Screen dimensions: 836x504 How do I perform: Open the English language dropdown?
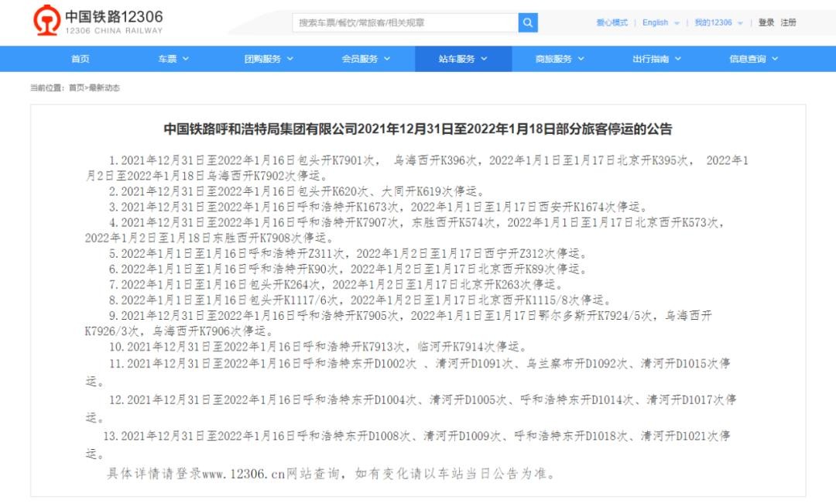660,22
